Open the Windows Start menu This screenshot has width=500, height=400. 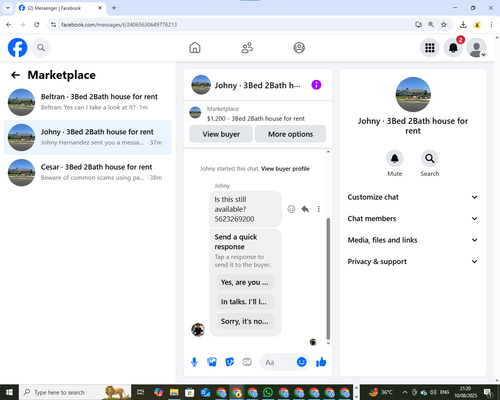9,392
